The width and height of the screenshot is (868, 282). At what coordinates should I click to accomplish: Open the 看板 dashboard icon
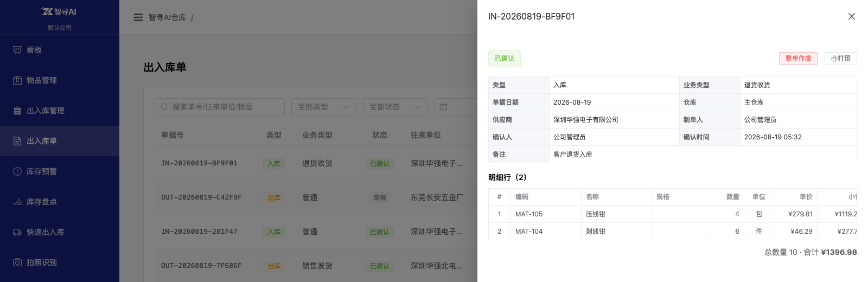tap(17, 50)
